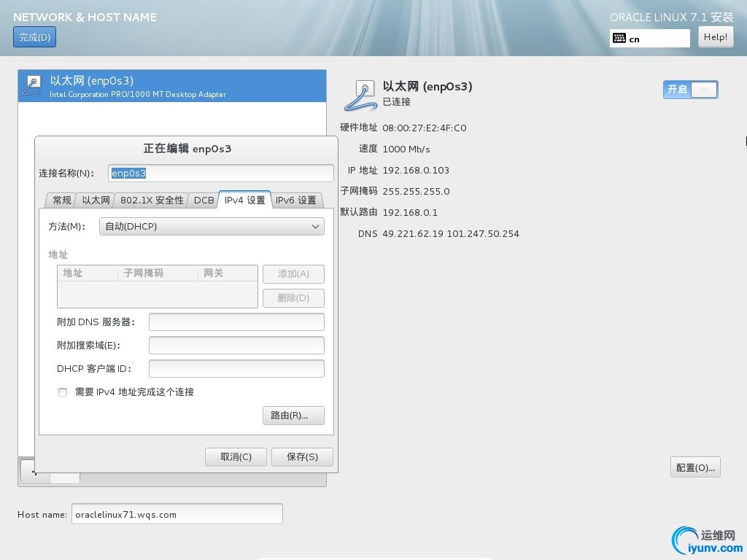Viewport: 747px width, 560px height.
Task: Click the 网关 column header in address table
Action: coord(228,273)
